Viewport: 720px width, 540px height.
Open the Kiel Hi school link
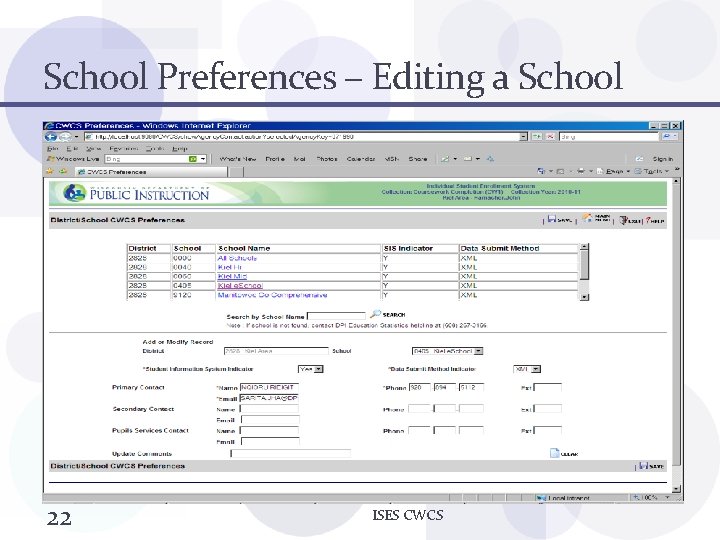[229, 267]
